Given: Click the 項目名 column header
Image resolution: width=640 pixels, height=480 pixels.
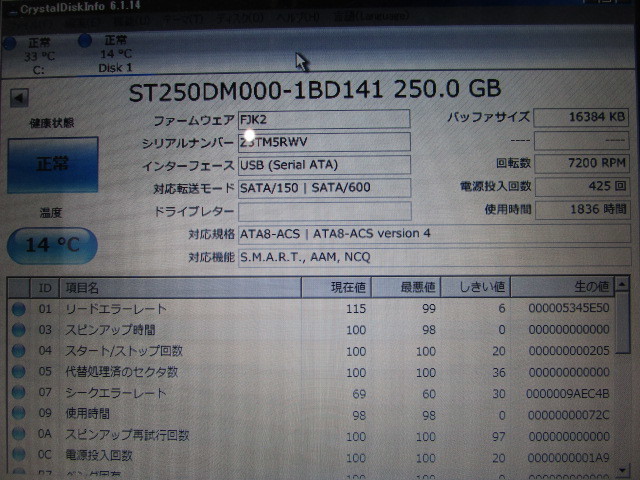Looking at the screenshot, I should [180, 288].
